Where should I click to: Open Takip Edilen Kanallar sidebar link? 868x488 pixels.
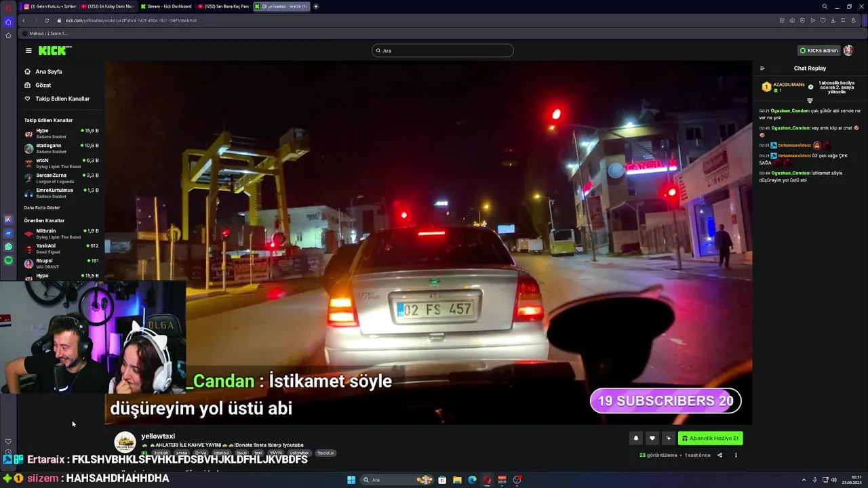62,98
